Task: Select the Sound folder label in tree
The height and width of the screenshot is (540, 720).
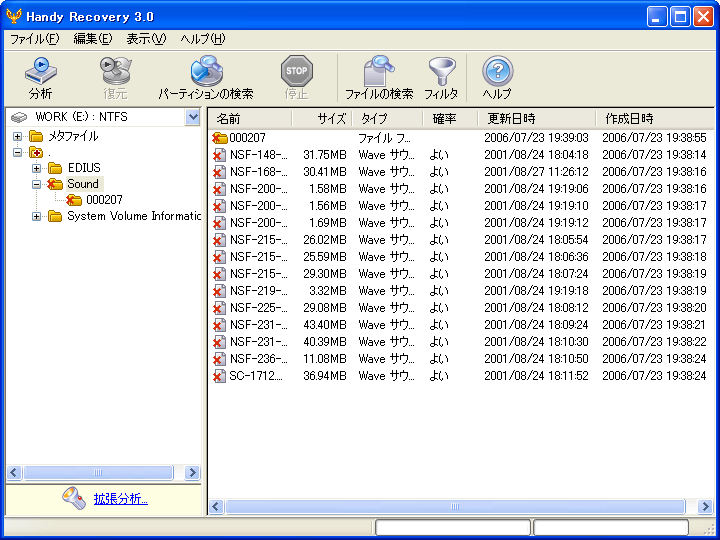Action: [83, 184]
